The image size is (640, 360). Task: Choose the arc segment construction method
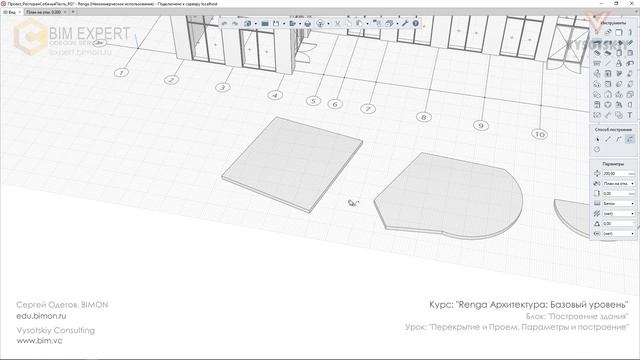[x=619, y=140]
